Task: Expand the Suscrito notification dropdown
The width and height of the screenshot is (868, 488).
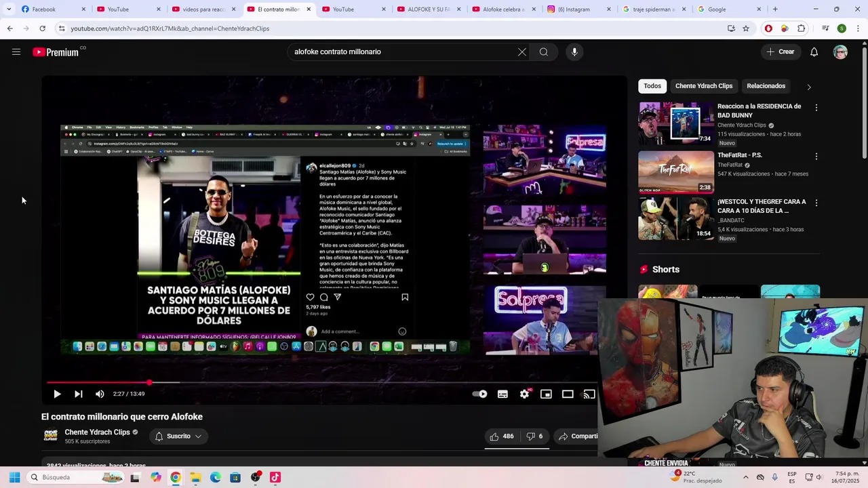Action: coord(178,436)
